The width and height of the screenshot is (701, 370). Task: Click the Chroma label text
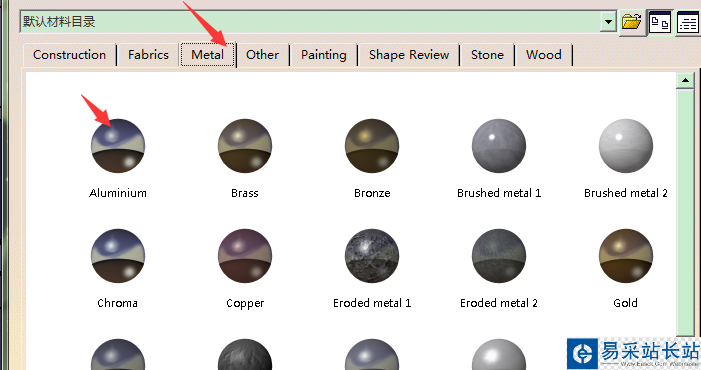click(118, 303)
